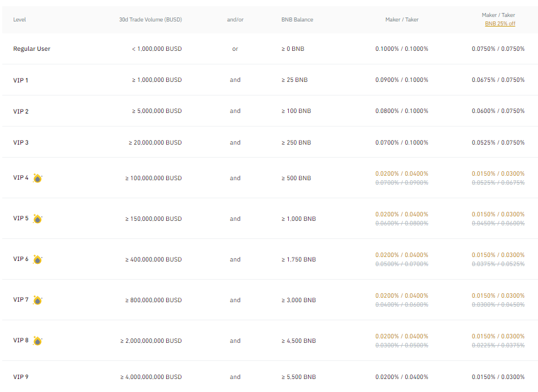Click the struck-through 0.0500% / 0.0700% fee
This screenshot has width=538, height=392.
(402, 264)
